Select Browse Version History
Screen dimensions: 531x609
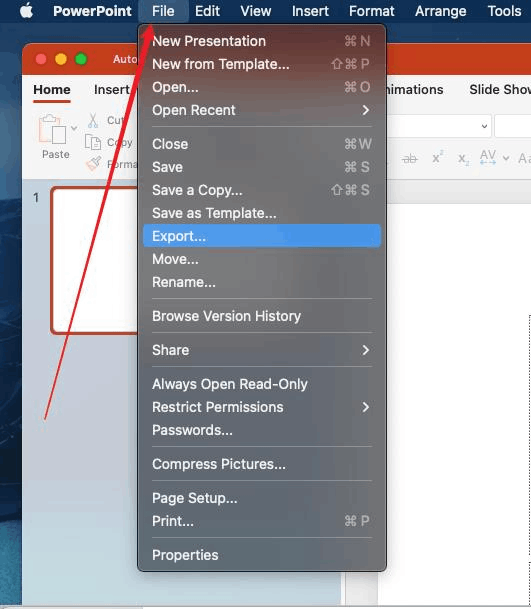[261, 316]
